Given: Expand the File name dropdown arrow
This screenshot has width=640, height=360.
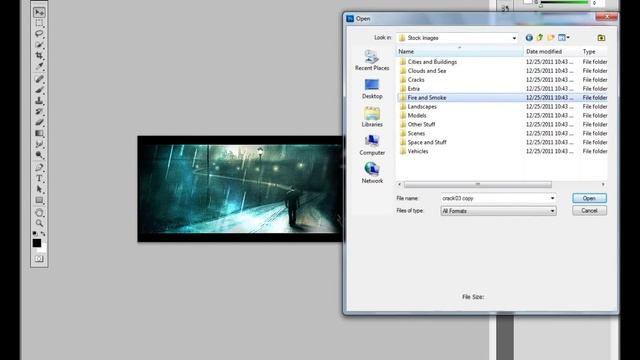Looking at the screenshot, I should coord(552,198).
